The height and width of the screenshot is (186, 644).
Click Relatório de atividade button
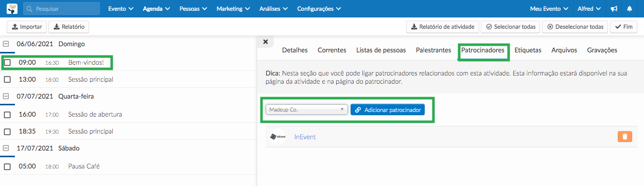pyautogui.click(x=443, y=27)
